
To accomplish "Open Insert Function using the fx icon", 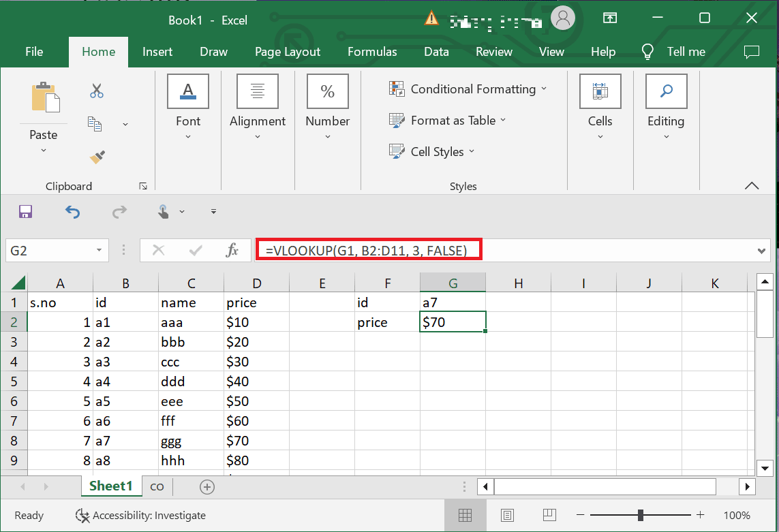I will click(x=232, y=250).
